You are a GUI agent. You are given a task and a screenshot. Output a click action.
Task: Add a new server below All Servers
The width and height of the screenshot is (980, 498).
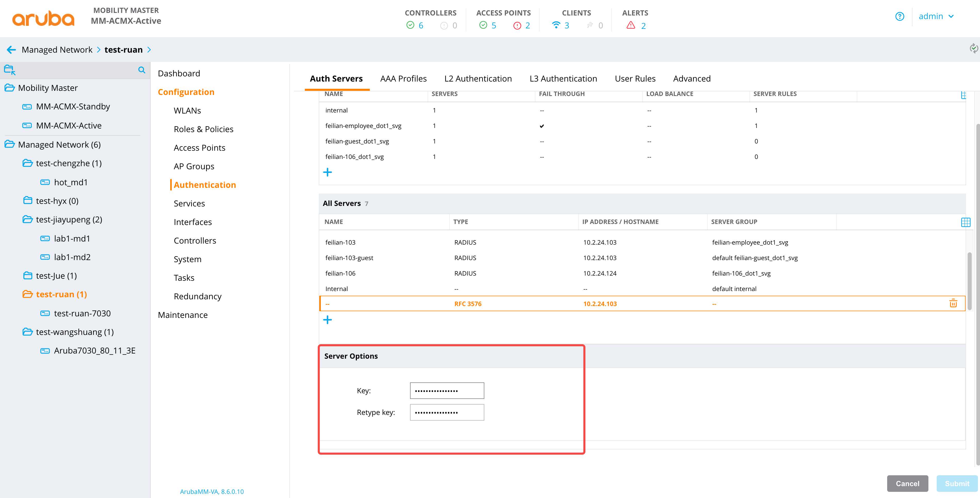[x=327, y=319]
